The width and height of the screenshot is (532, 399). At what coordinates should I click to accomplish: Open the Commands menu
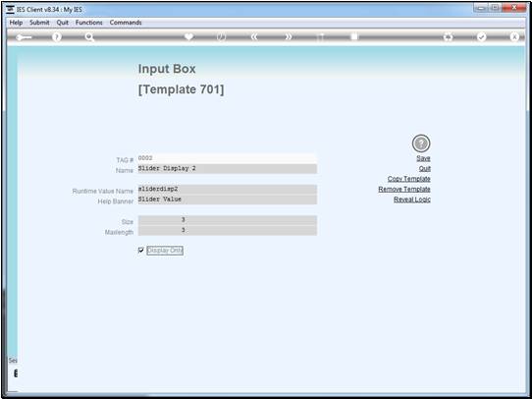tap(126, 23)
